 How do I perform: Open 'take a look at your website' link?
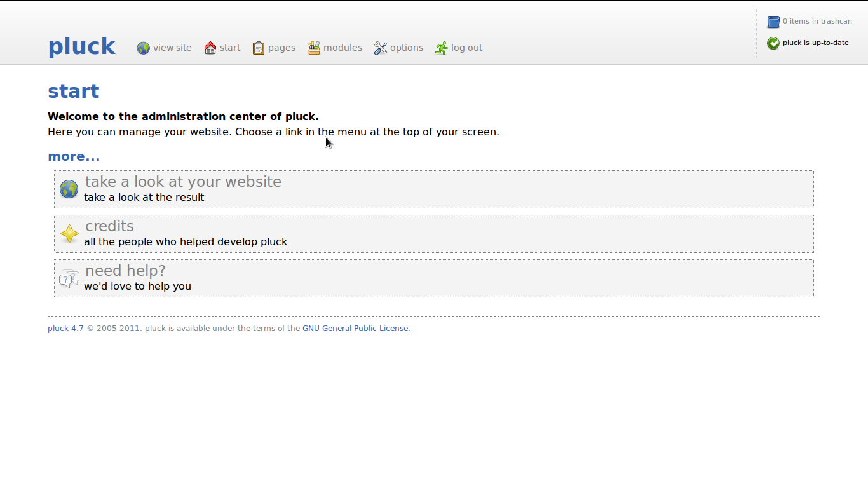point(183,182)
